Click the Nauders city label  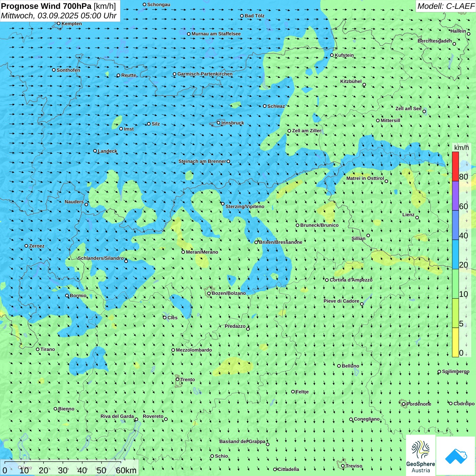(74, 202)
